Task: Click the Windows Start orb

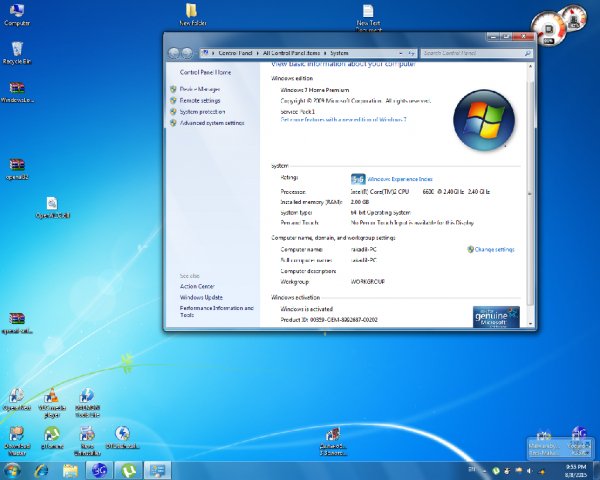Action: [11, 471]
